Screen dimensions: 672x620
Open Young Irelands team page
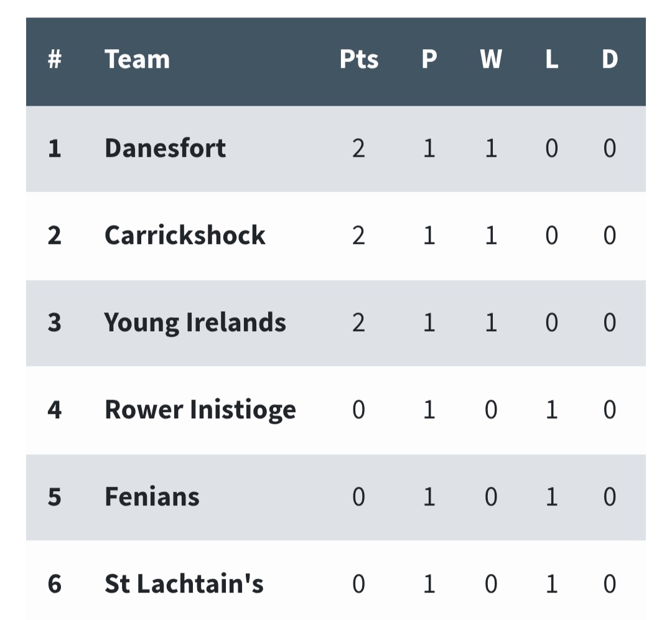195,322
